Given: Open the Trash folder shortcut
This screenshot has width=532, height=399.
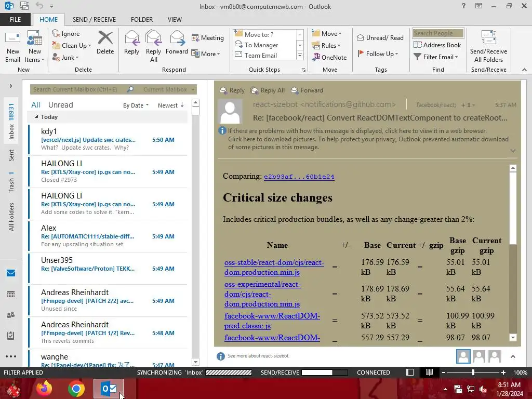Looking at the screenshot, I should (11, 182).
